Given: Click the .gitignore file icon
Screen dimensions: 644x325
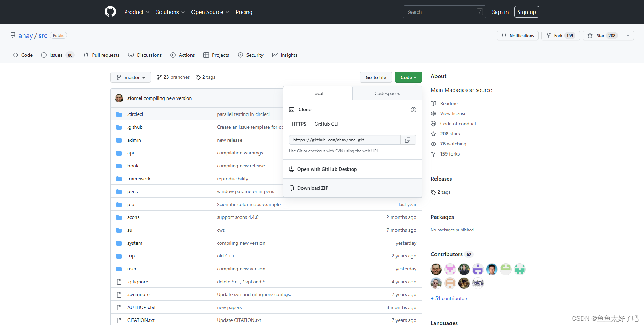Looking at the screenshot, I should tap(119, 282).
